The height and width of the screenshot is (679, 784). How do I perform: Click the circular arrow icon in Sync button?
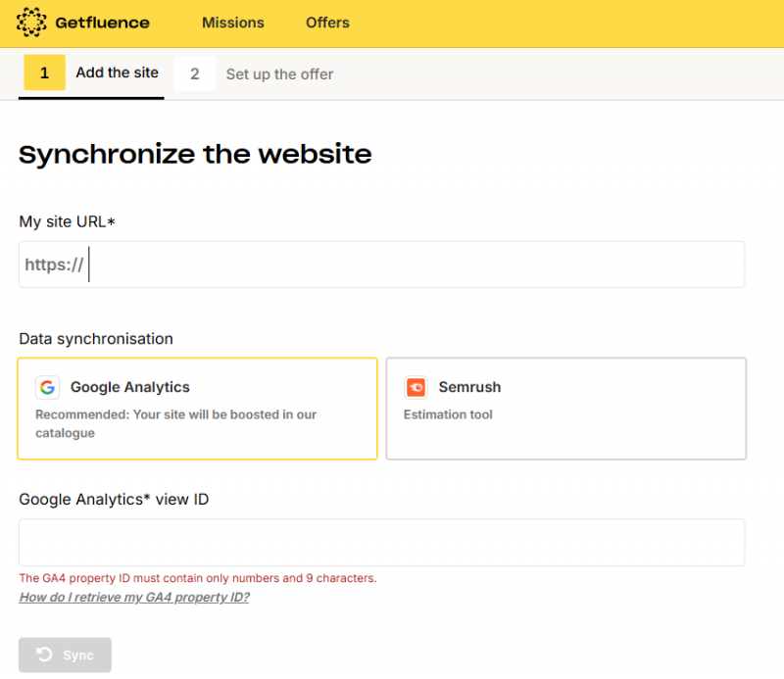click(x=44, y=655)
